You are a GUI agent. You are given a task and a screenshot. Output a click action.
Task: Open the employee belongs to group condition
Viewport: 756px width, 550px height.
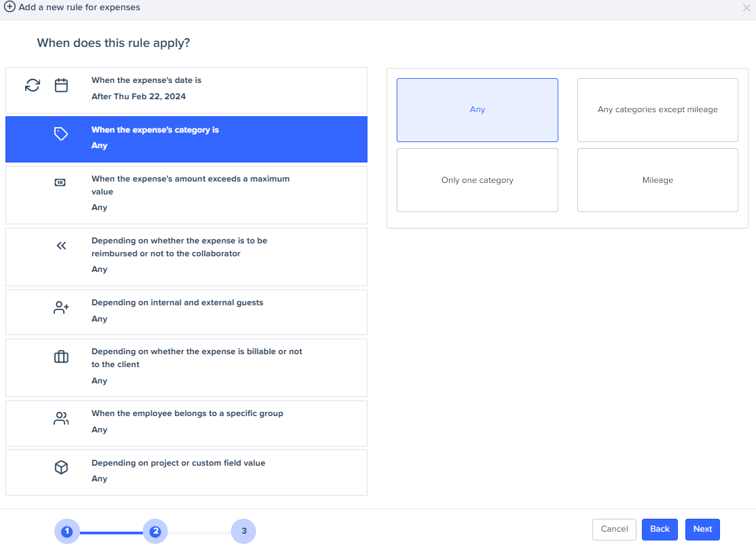tap(187, 422)
